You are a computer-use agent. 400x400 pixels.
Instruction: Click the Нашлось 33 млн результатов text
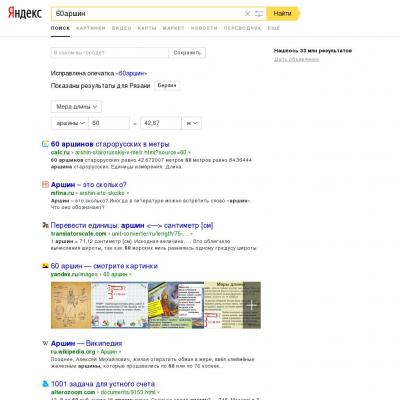313,51
